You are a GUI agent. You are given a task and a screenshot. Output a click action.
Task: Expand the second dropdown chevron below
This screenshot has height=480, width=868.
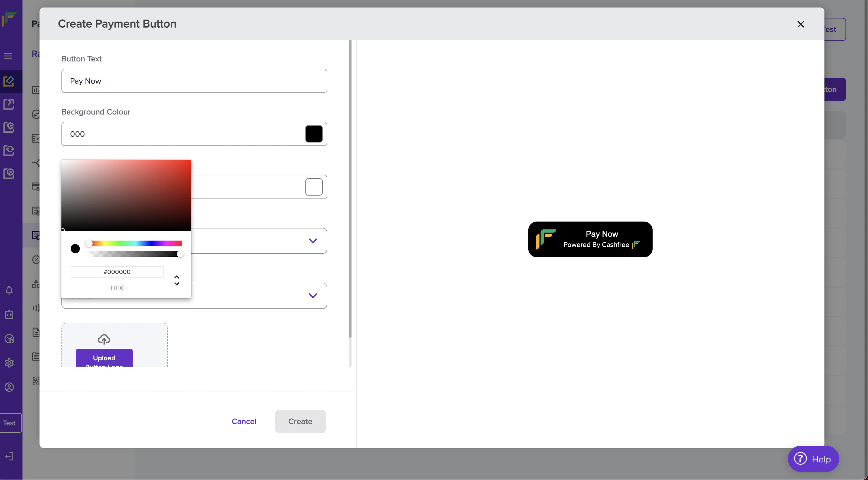[x=313, y=296]
